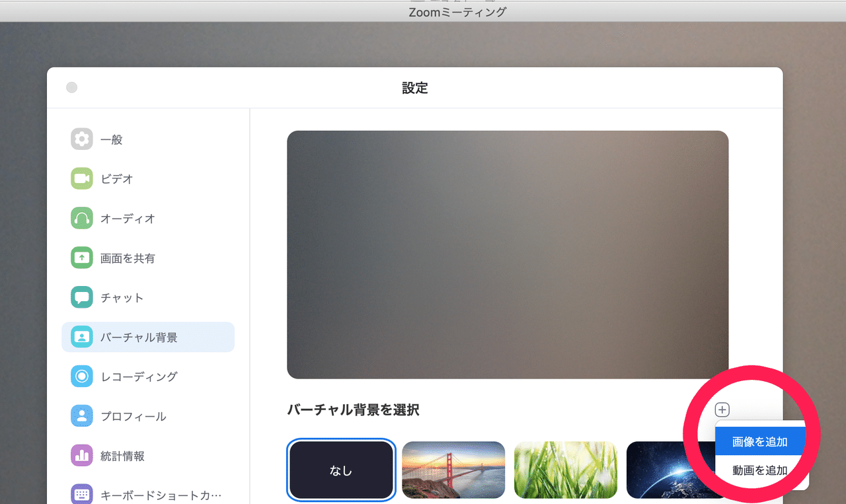
Task: Choose 動画を追加 from the menu
Action: pos(760,470)
